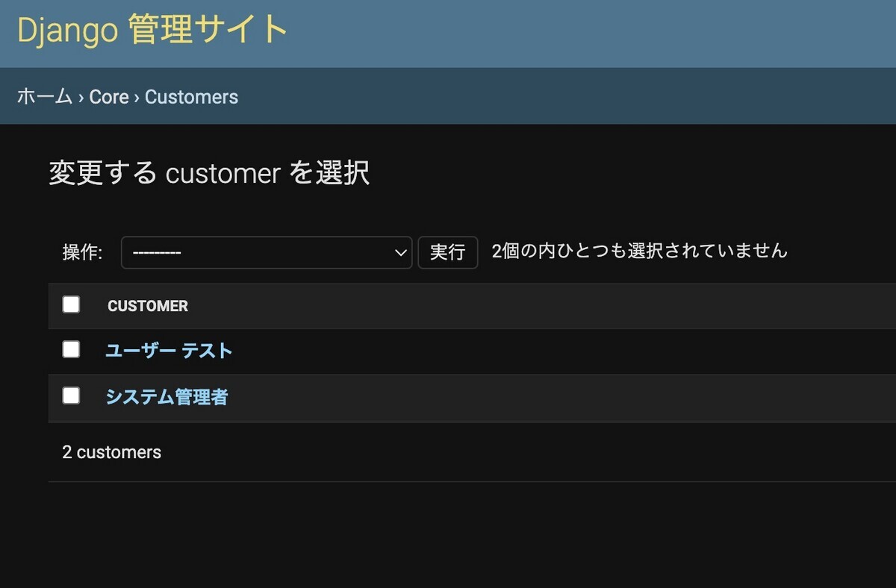Image resolution: width=896 pixels, height=588 pixels.
Task: Click the chevron on the action selector
Action: coord(400,252)
